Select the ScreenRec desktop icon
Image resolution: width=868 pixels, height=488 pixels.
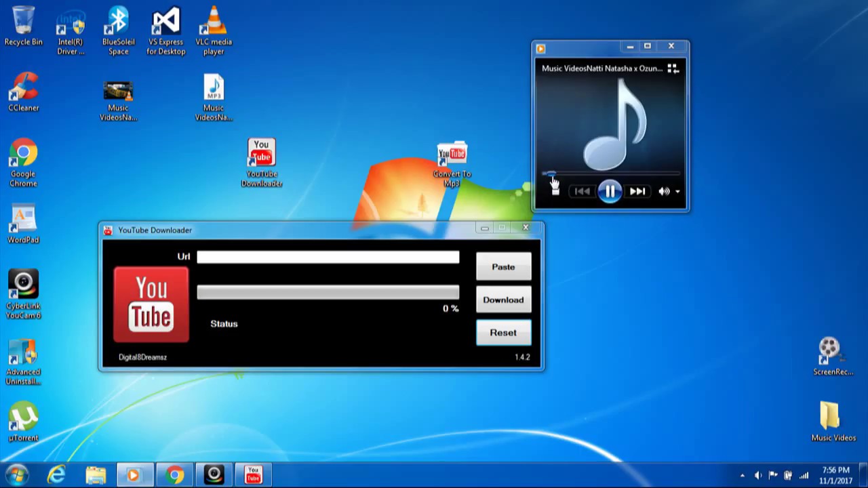click(x=833, y=357)
